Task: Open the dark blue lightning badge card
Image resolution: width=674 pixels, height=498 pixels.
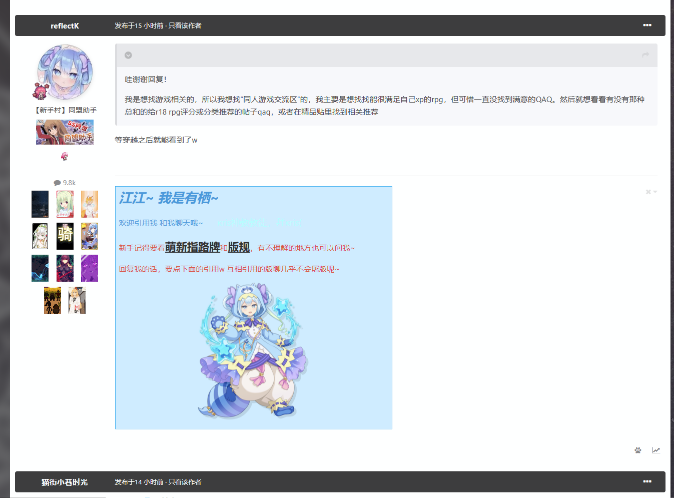Action: 40,268
